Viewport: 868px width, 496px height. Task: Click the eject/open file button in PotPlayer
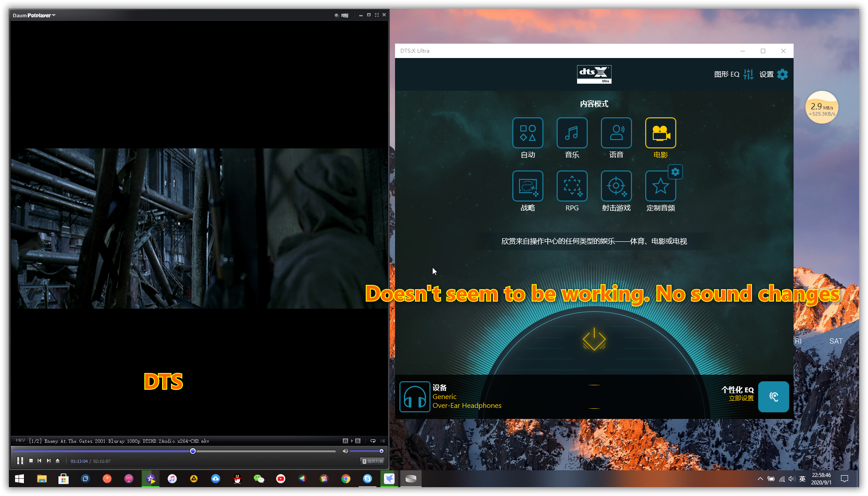pyautogui.click(x=58, y=461)
